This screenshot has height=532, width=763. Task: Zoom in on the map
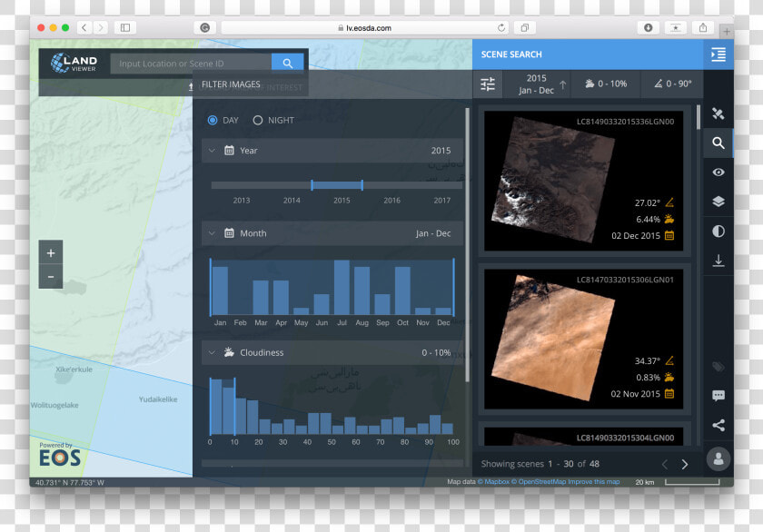(51, 252)
